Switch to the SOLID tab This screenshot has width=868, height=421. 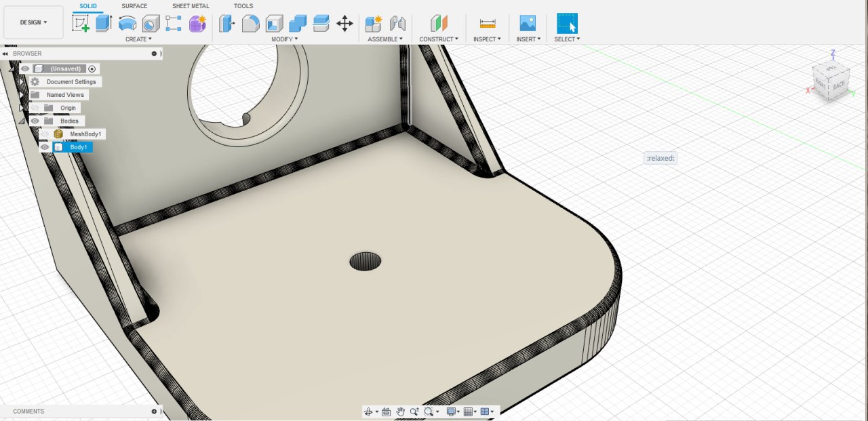coord(88,6)
